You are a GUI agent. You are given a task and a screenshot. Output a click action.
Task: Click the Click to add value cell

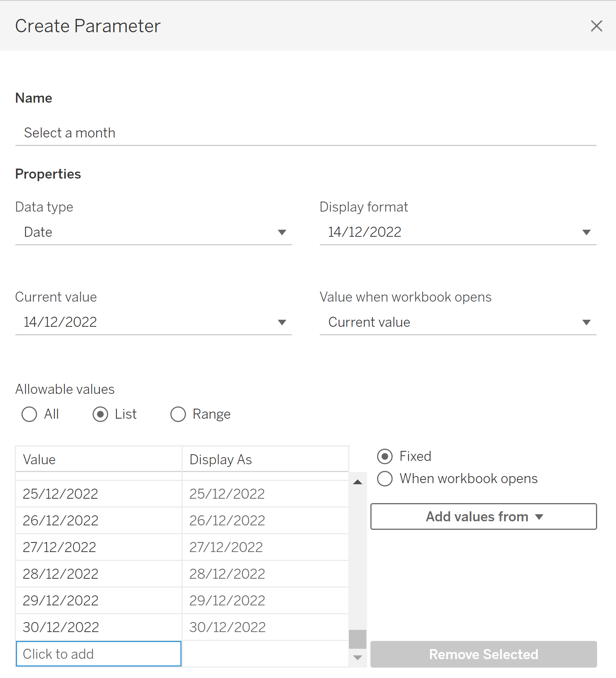[99, 654]
